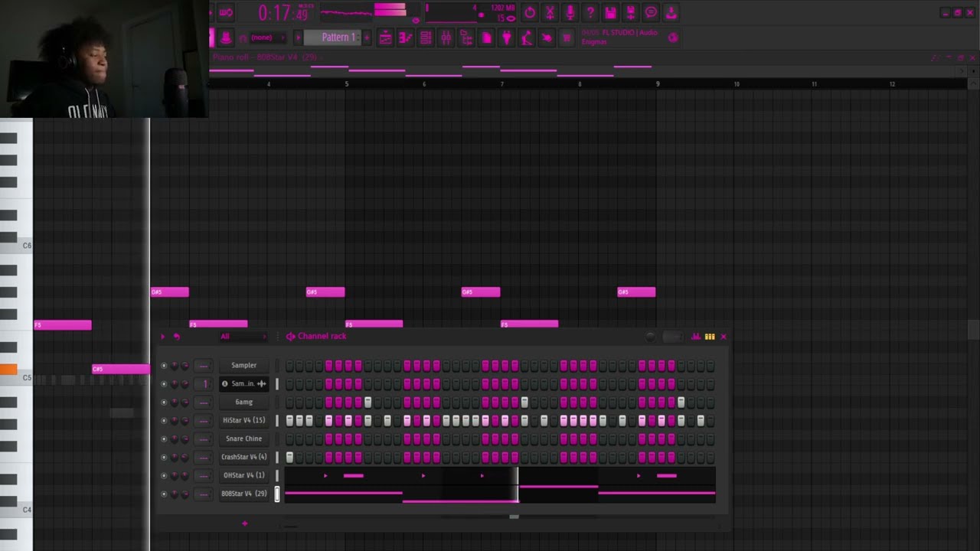Open the plugin picker plug icon
980x551 pixels.
(x=506, y=37)
